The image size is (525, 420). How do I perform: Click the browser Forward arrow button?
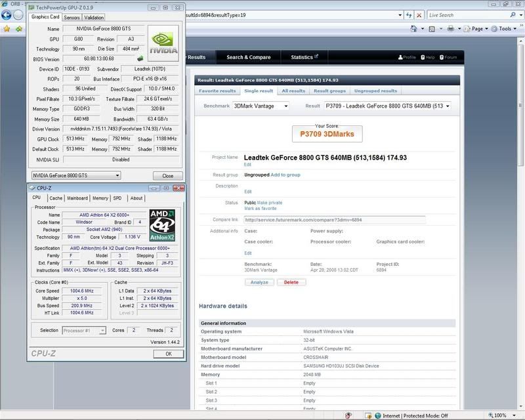coord(18,15)
